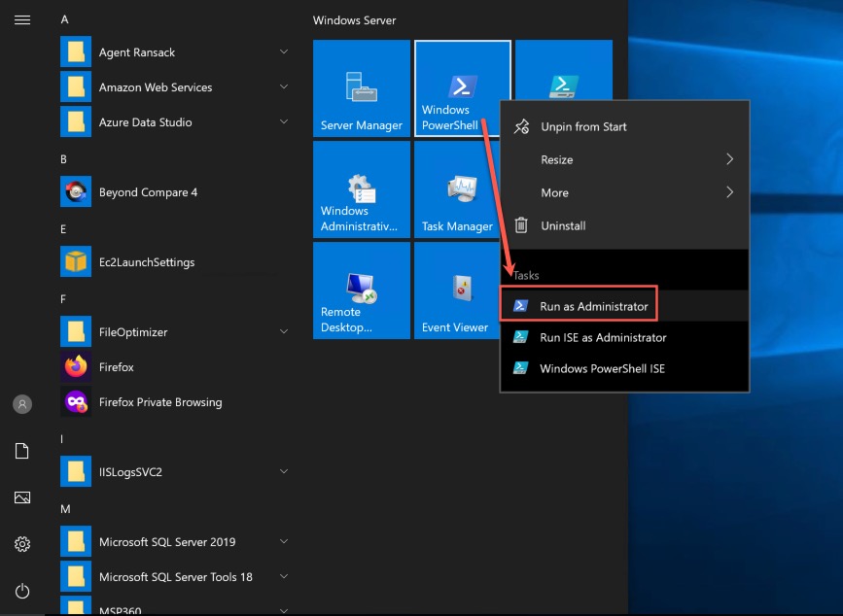Open the Remote Desktop tile

361,291
